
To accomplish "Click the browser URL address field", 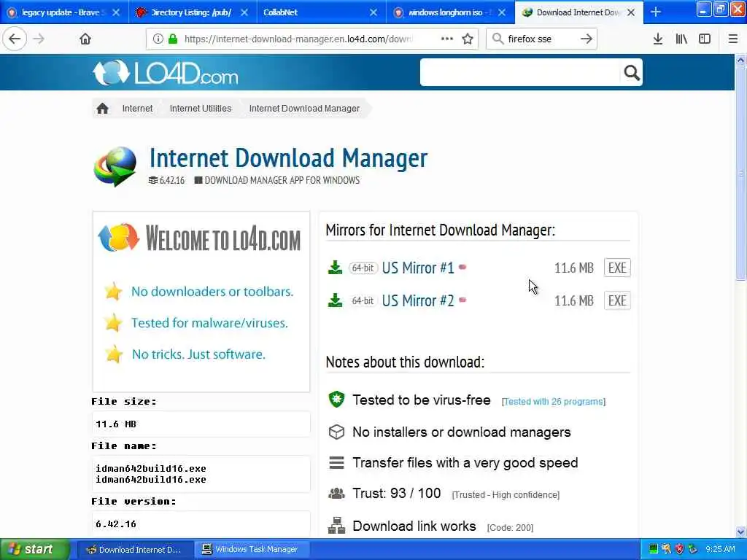I will click(x=298, y=39).
